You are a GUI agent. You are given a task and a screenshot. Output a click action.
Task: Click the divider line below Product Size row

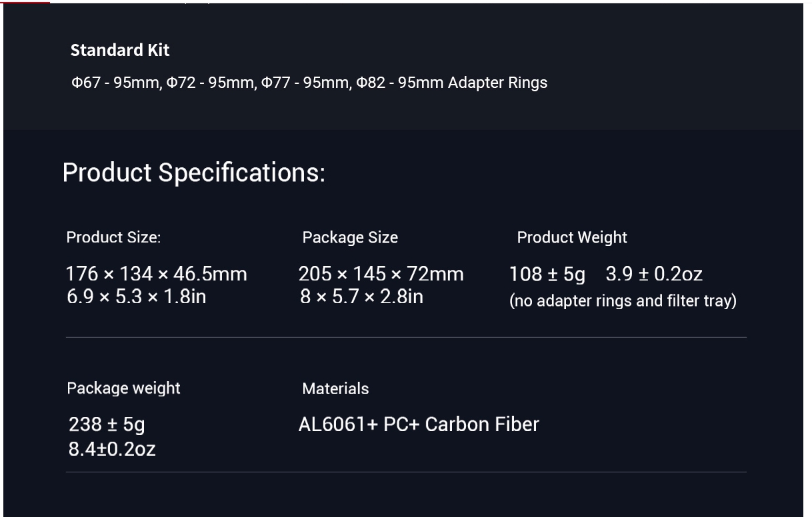[406, 337]
